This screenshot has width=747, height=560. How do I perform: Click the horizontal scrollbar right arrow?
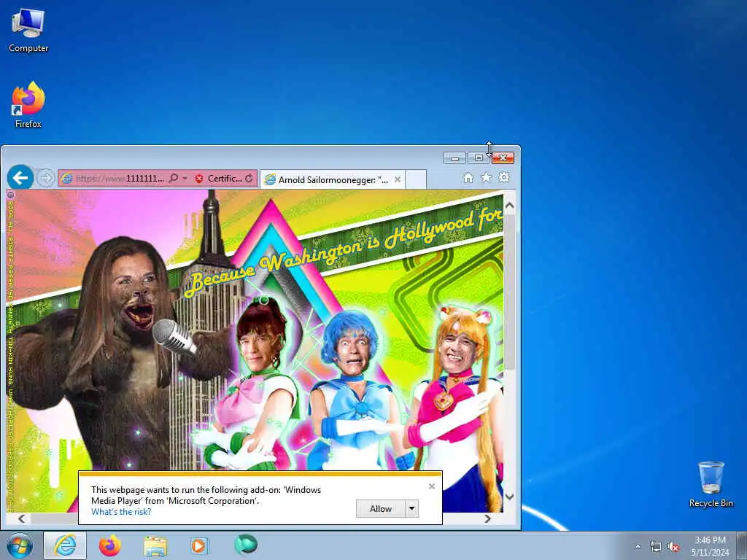point(487,518)
